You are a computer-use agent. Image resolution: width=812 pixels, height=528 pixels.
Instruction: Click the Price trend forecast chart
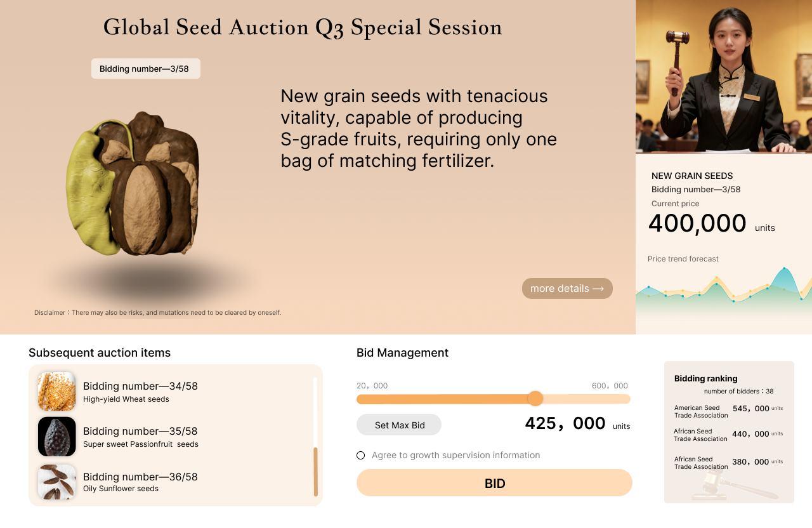(x=724, y=286)
